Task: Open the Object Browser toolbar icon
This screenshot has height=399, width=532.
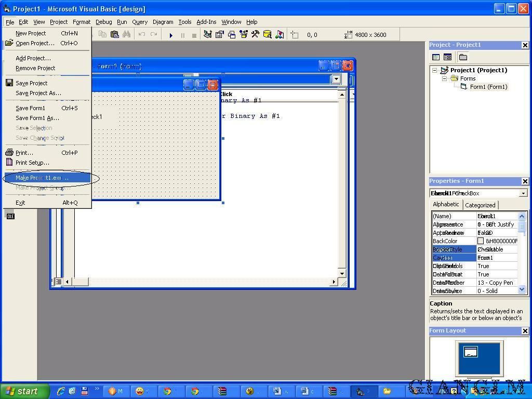Action: (243, 35)
